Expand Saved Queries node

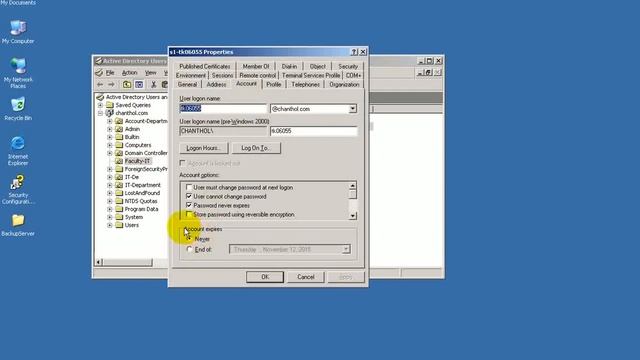pyautogui.click(x=100, y=105)
